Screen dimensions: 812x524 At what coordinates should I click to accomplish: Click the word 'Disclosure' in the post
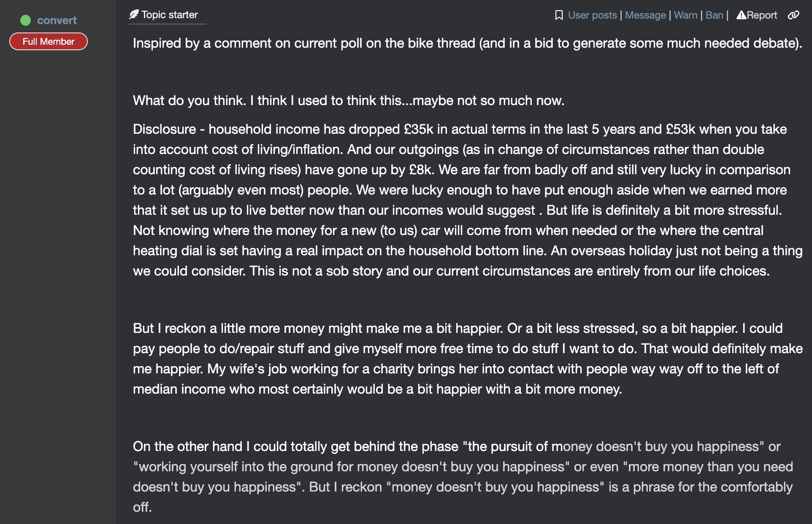click(164, 129)
